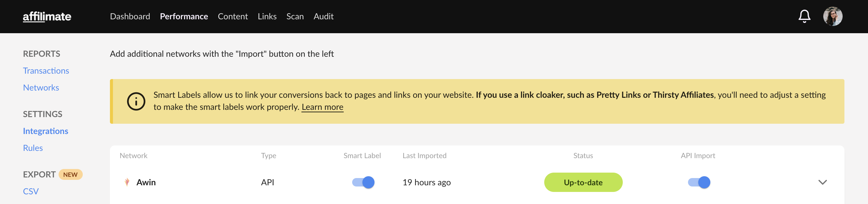This screenshot has width=868, height=204.
Task: View the Networks report
Action: click(x=41, y=88)
